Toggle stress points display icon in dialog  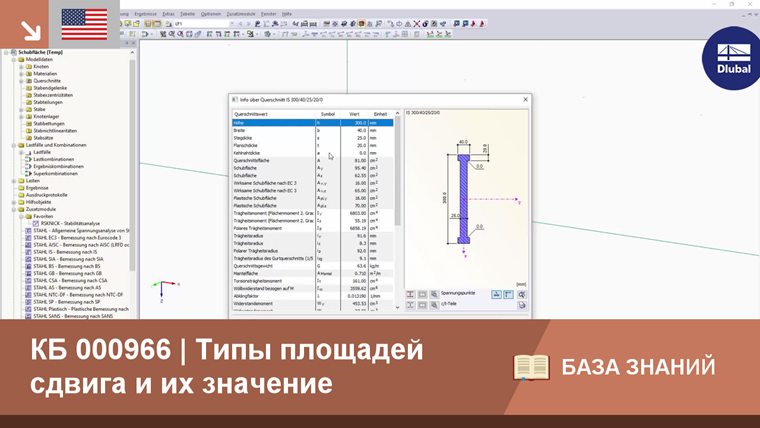coord(410,294)
